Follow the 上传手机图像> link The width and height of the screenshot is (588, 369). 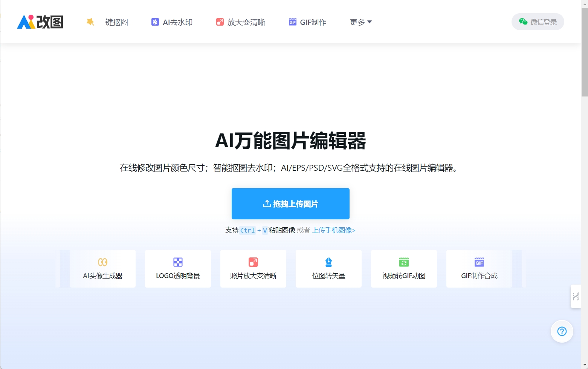(334, 230)
